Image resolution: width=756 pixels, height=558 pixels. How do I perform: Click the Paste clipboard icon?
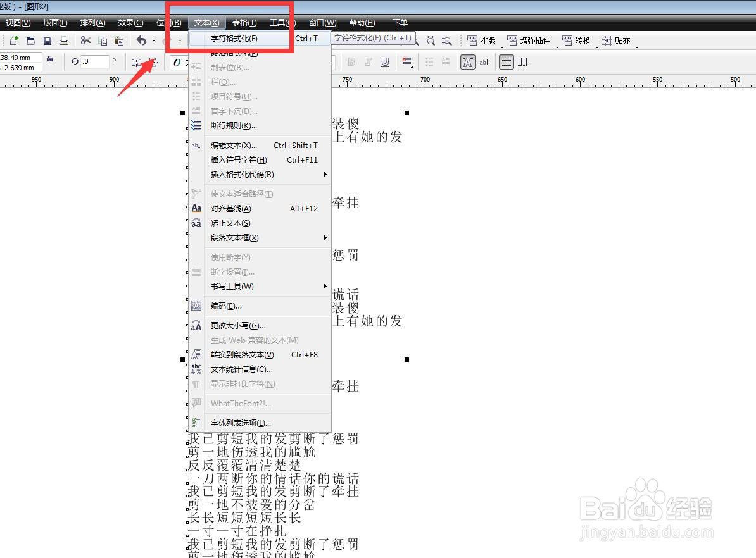pyautogui.click(x=118, y=41)
